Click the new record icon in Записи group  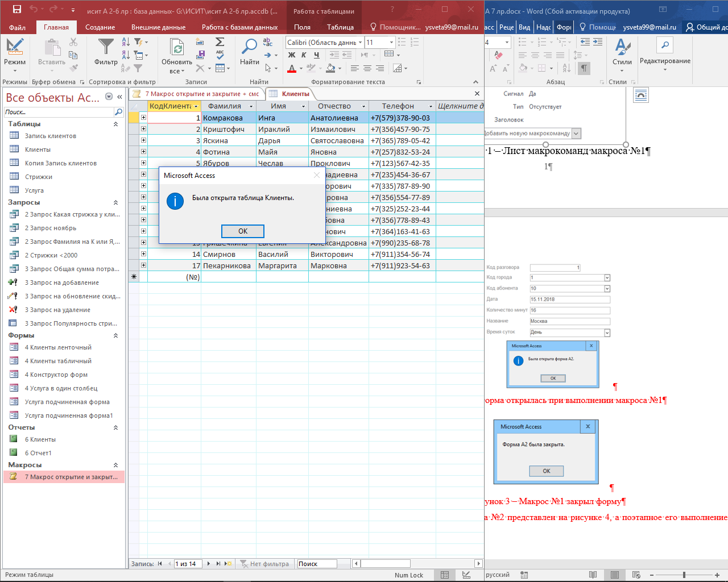pos(200,42)
